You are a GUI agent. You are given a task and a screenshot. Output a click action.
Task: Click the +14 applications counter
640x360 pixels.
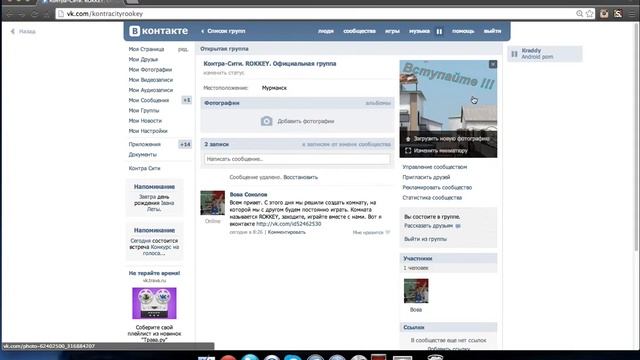(185, 144)
